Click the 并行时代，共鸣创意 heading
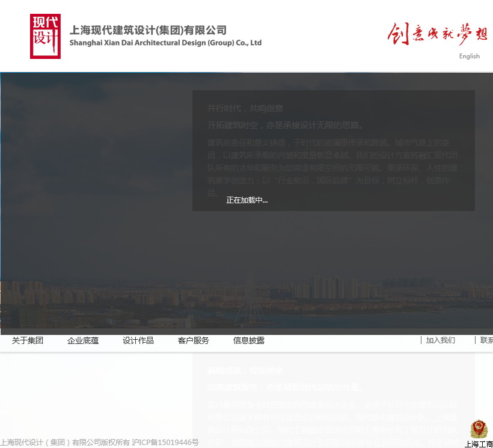 point(245,108)
